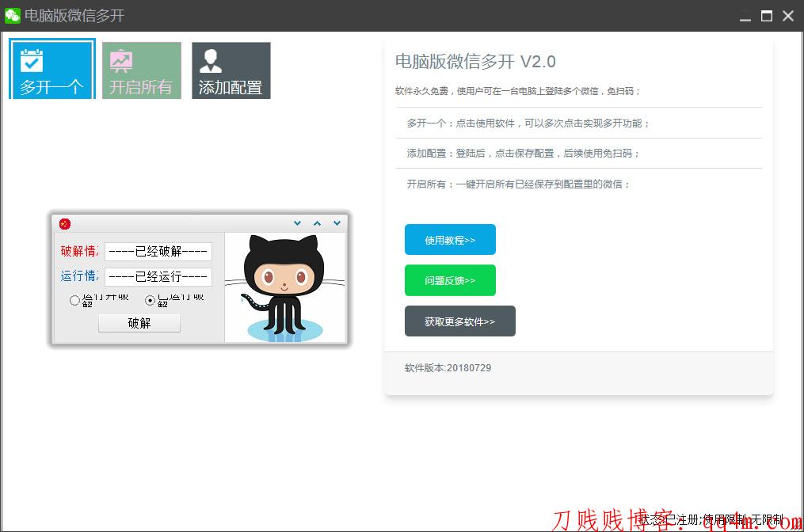Click the 破解 button
The width and height of the screenshot is (804, 532).
(139, 323)
